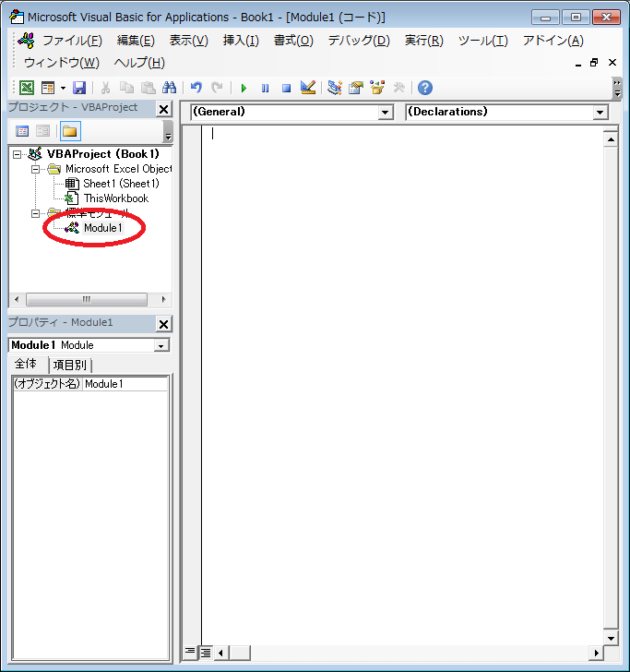Run the macro with the green play icon

[244, 88]
